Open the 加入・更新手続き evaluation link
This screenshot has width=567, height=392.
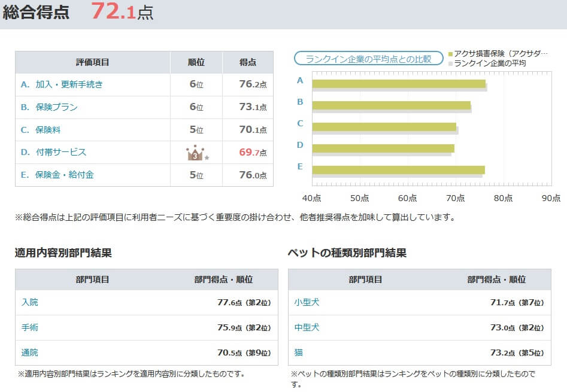[69, 84]
